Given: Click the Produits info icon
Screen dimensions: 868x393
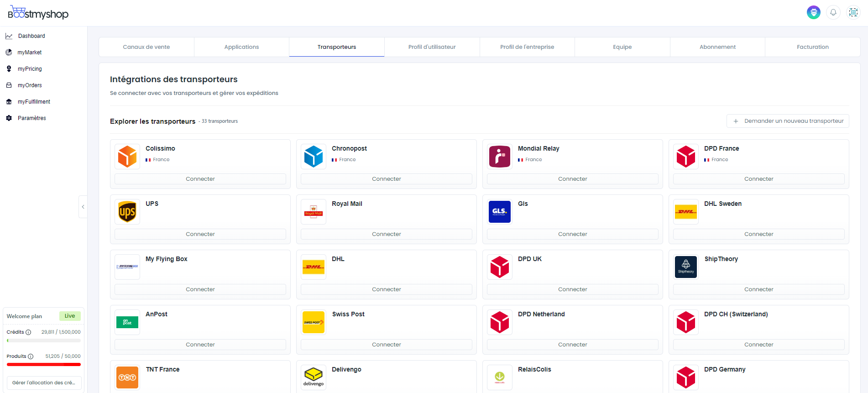Looking at the screenshot, I should (31, 356).
